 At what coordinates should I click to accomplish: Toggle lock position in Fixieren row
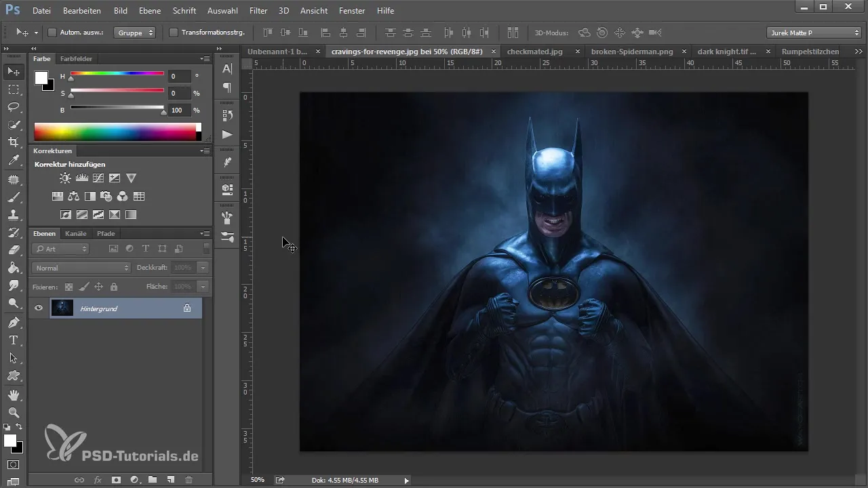98,287
